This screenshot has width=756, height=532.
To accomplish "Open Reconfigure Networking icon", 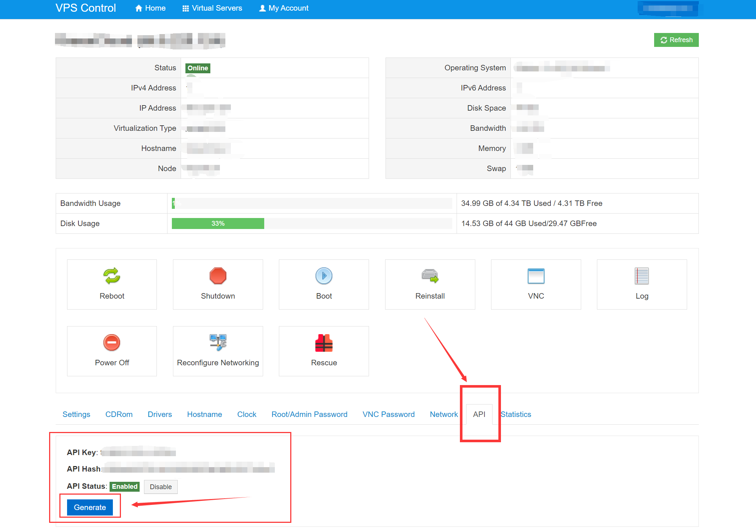I will 218,343.
